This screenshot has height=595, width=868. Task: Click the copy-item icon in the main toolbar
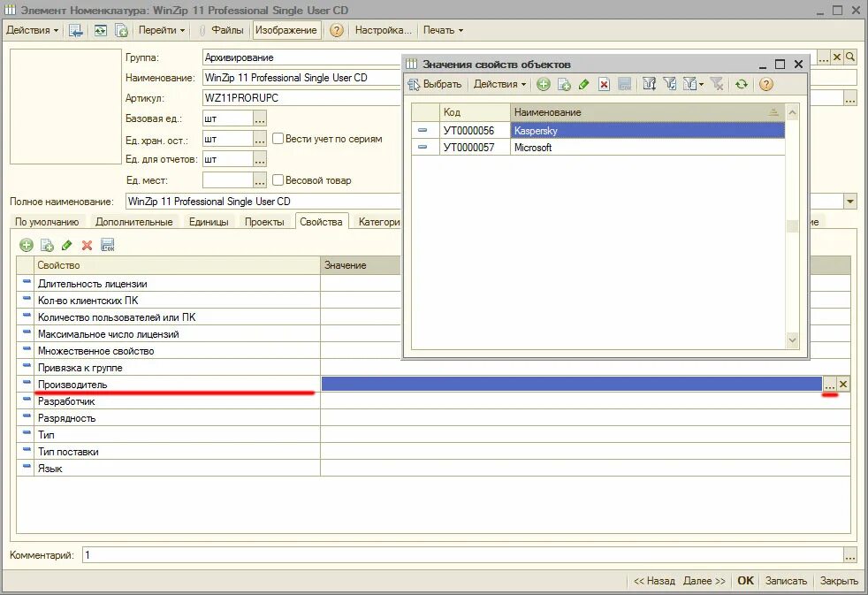[121, 30]
